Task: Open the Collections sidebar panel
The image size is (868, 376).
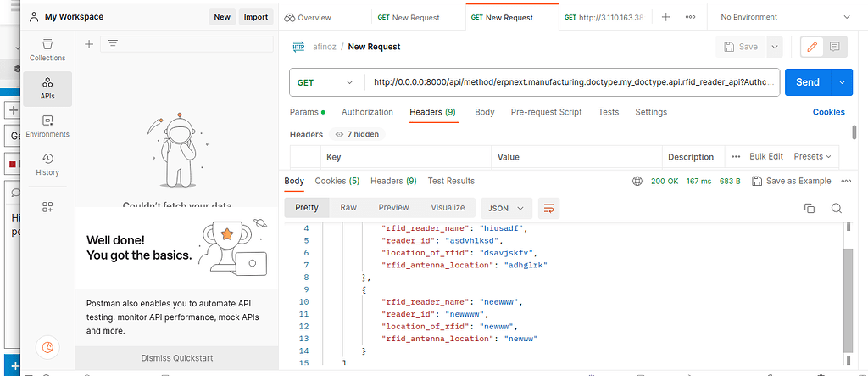Action: pyautogui.click(x=47, y=49)
